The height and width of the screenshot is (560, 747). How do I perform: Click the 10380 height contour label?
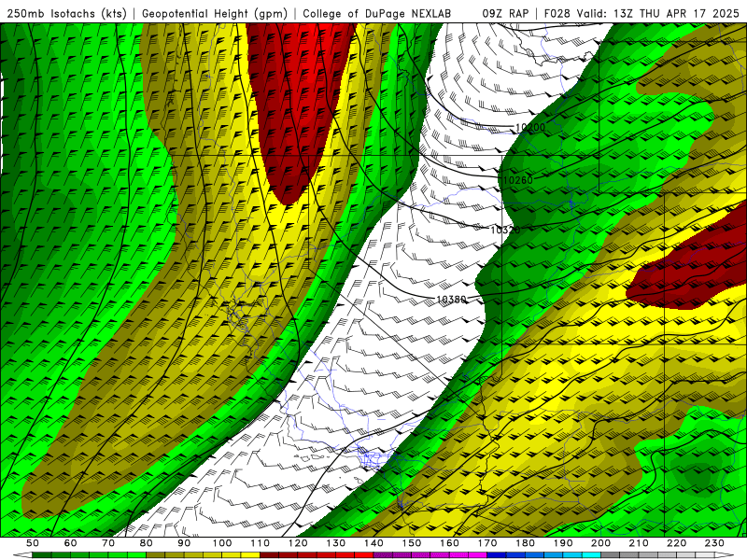click(x=452, y=300)
